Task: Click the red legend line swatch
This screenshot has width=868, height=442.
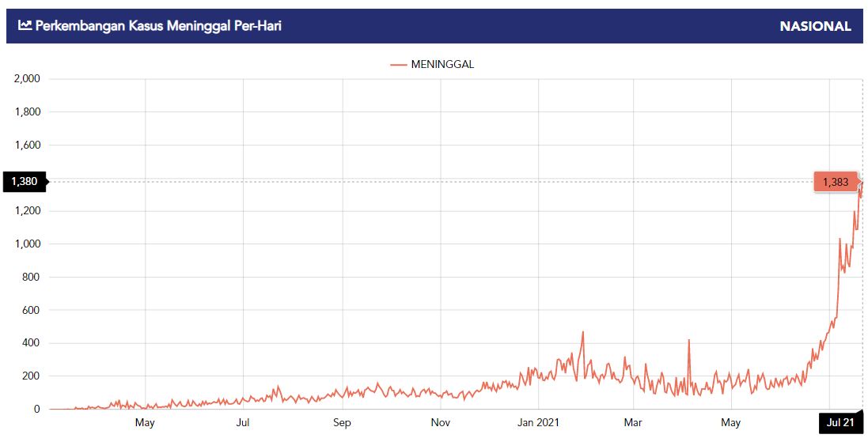Action: 398,65
